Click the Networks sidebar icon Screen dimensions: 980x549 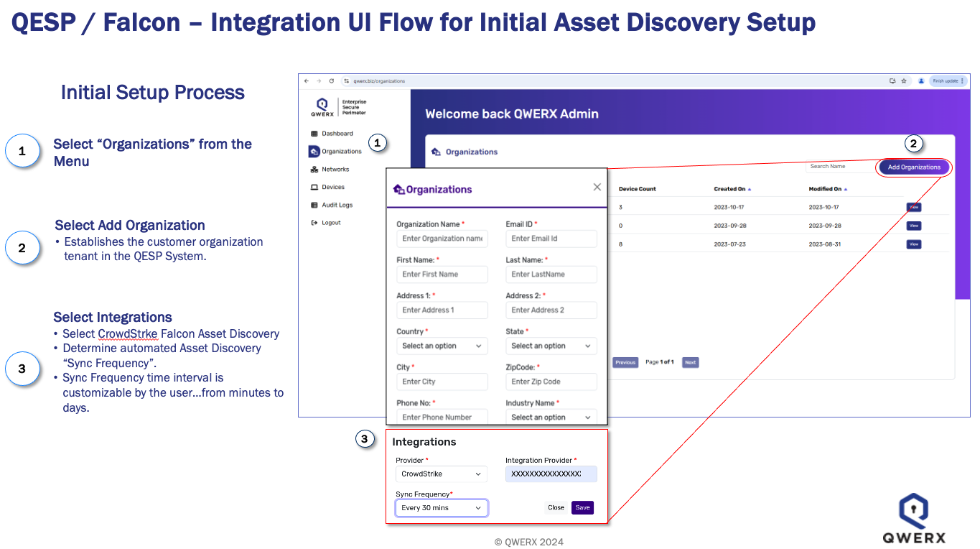pyautogui.click(x=314, y=170)
